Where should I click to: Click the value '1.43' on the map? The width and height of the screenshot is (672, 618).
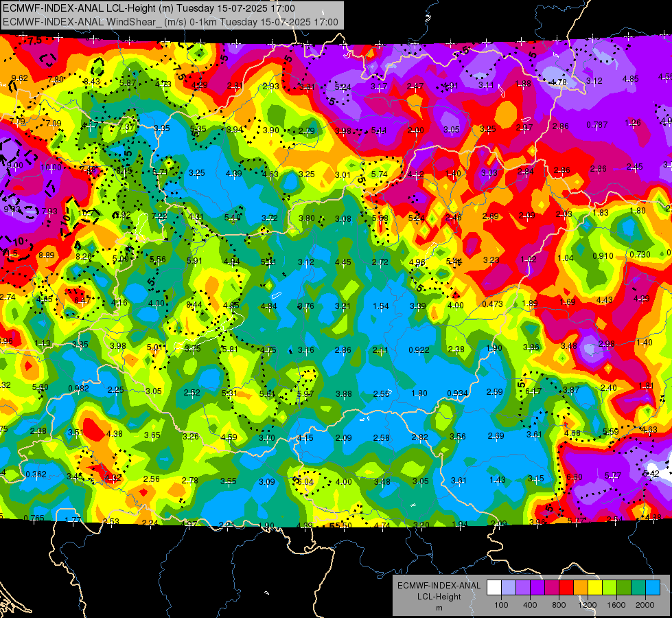497,480
